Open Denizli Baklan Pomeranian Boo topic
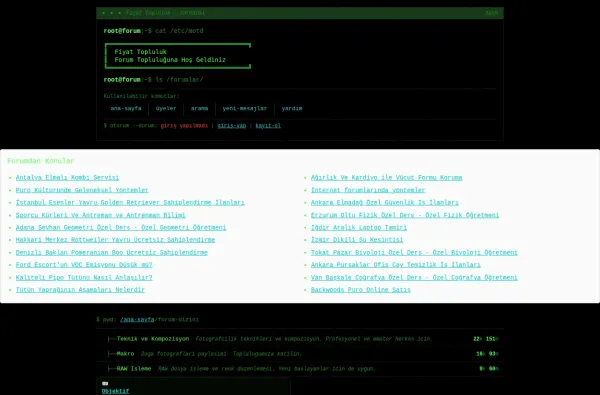Image resolution: width=600 pixels, height=395 pixels. (112, 253)
